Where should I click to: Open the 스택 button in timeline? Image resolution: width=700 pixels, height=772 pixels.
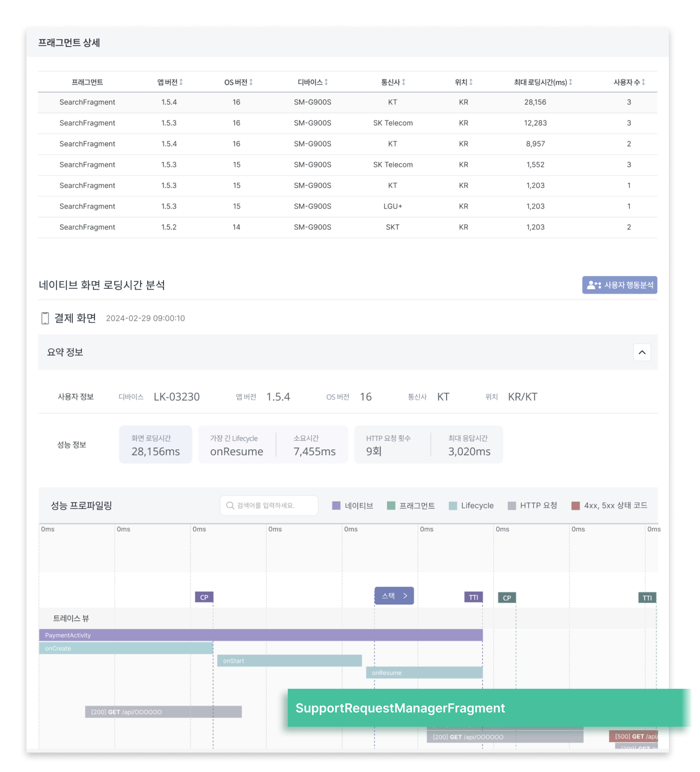[394, 596]
